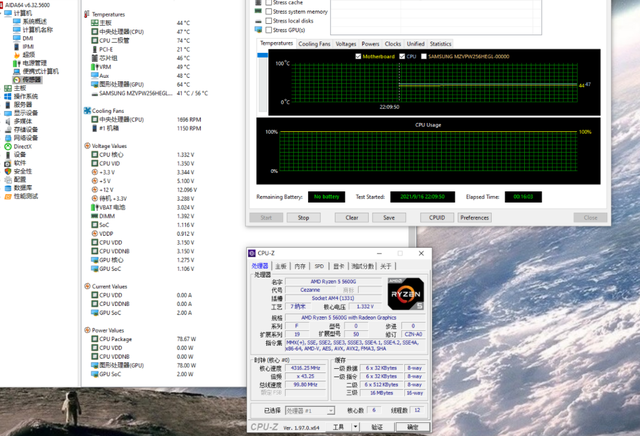This screenshot has width=640, height=436.
Task: Click the CPUID button
Action: point(437,218)
